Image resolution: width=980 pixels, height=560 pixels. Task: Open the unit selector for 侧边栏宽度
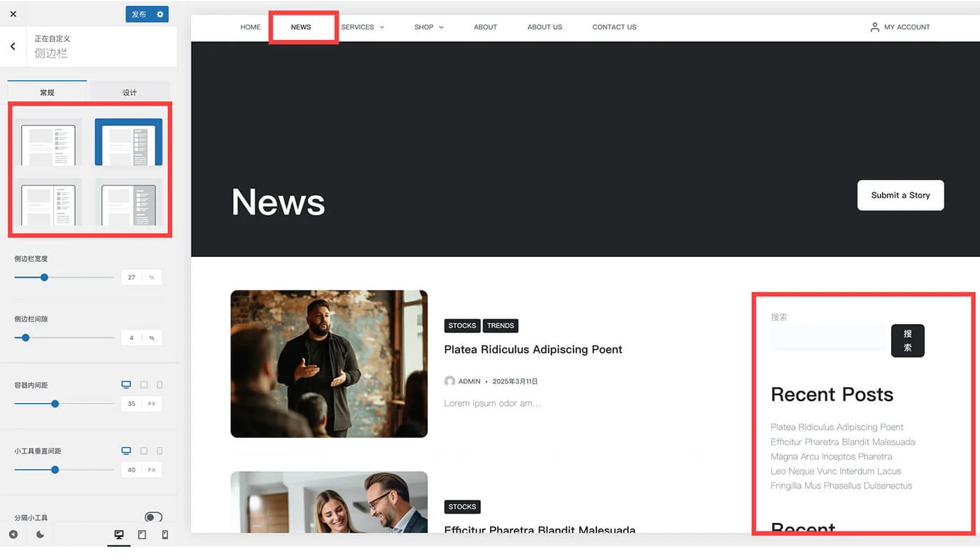152,278
